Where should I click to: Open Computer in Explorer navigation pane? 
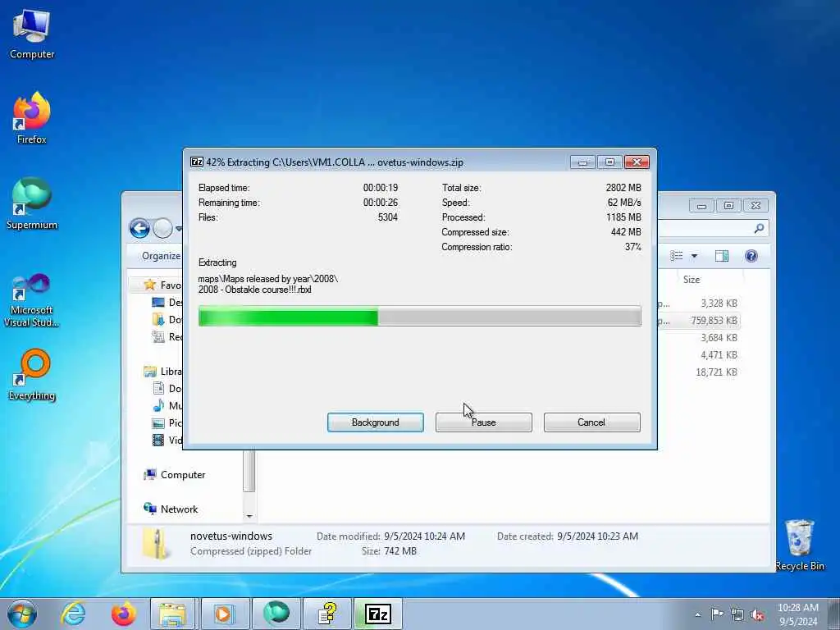pos(175,475)
